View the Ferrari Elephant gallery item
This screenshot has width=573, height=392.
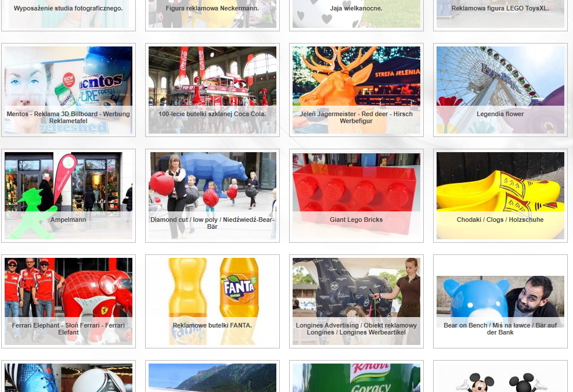(x=69, y=301)
